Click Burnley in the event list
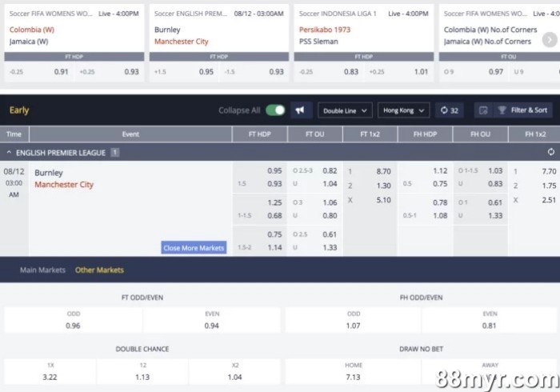Viewport: 560px width, 392px height. coord(49,173)
